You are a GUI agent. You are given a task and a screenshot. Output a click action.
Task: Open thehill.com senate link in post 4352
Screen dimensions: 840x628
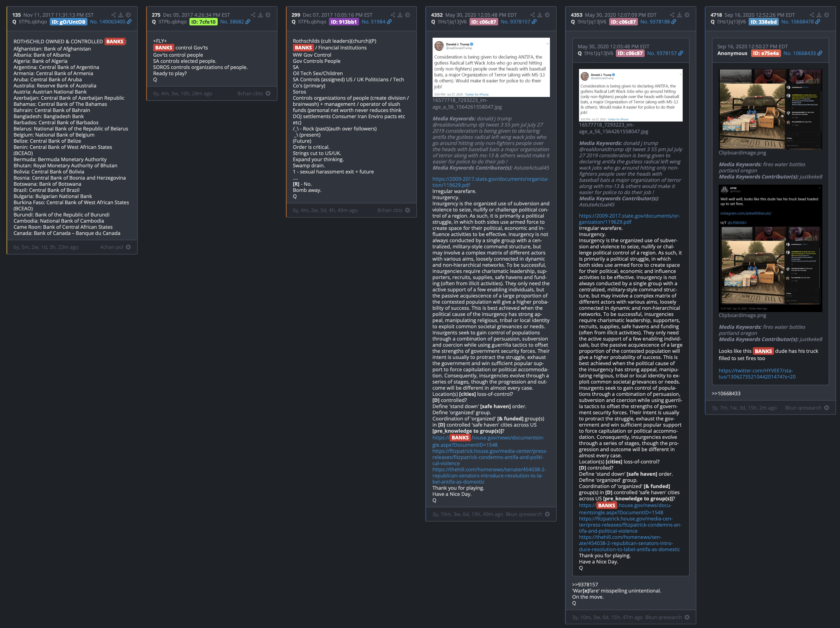click(489, 476)
